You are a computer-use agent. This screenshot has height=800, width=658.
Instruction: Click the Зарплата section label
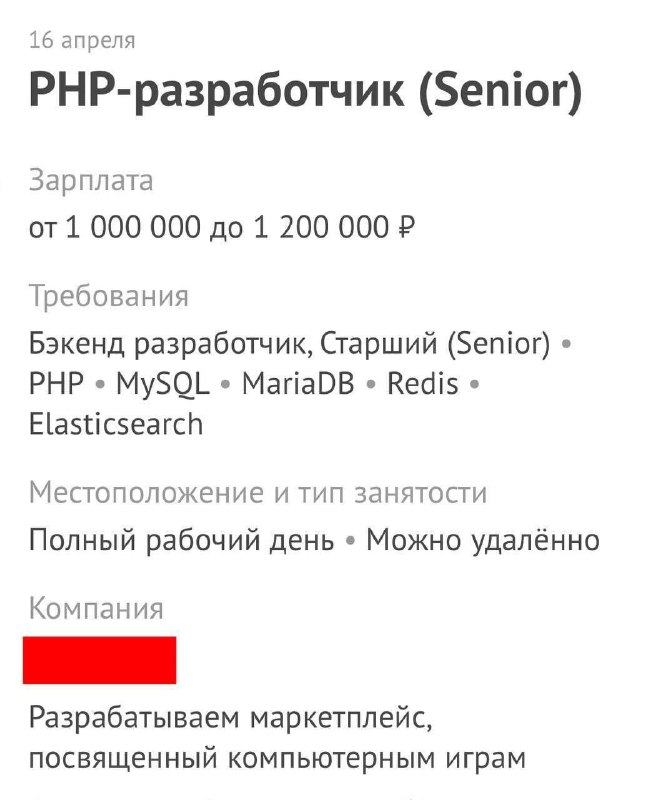(91, 180)
